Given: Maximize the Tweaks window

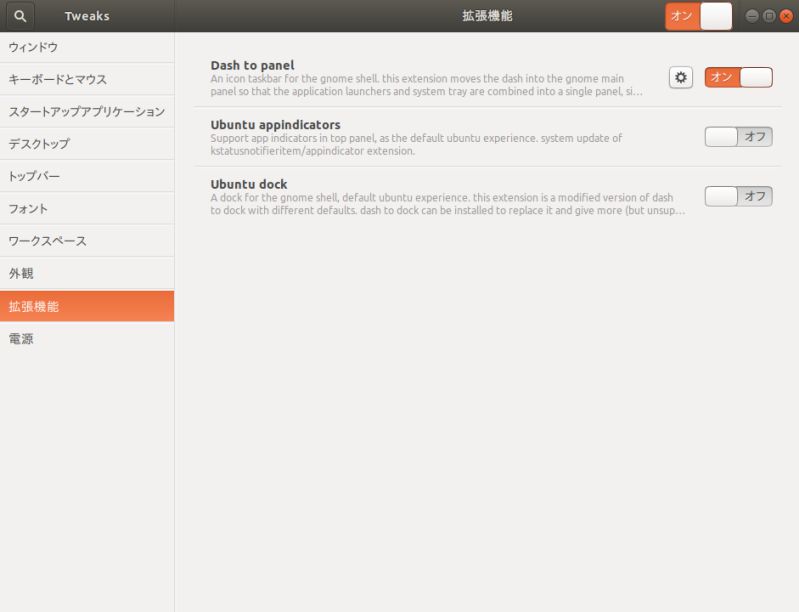Looking at the screenshot, I should [769, 16].
